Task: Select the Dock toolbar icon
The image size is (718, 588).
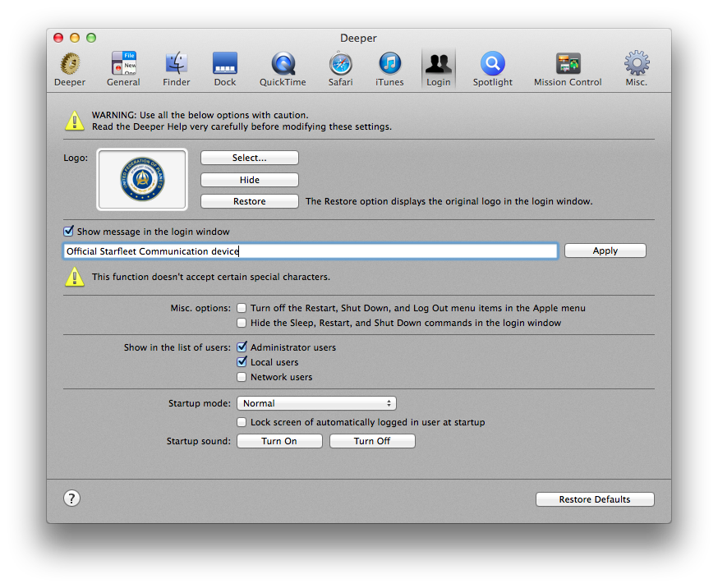Action: [x=225, y=63]
